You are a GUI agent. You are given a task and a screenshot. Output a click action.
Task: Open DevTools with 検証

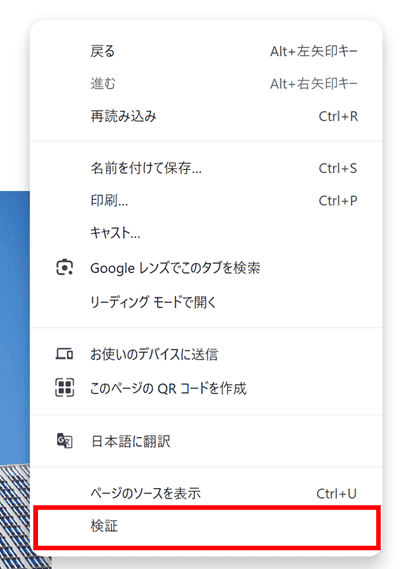point(206,526)
